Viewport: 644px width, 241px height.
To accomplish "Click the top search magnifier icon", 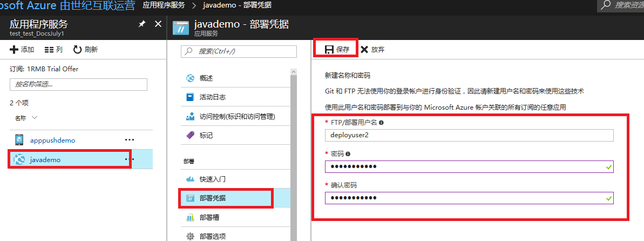I will pyautogui.click(x=606, y=5).
